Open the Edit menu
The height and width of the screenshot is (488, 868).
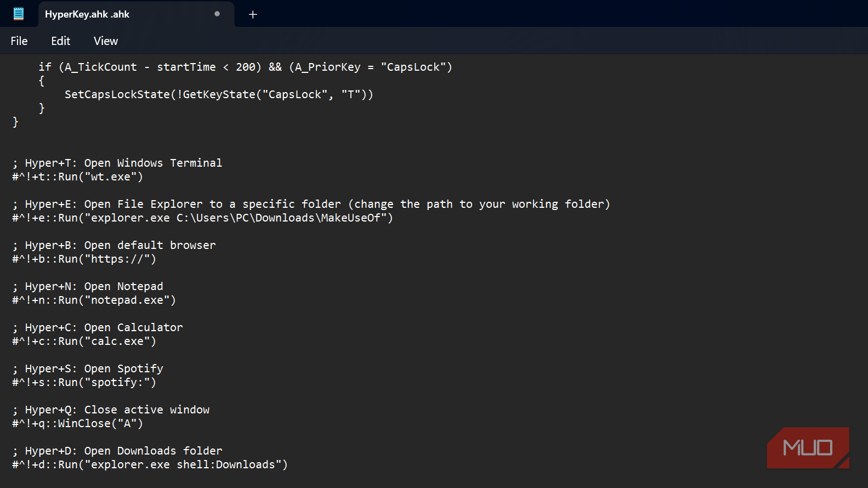coord(60,41)
